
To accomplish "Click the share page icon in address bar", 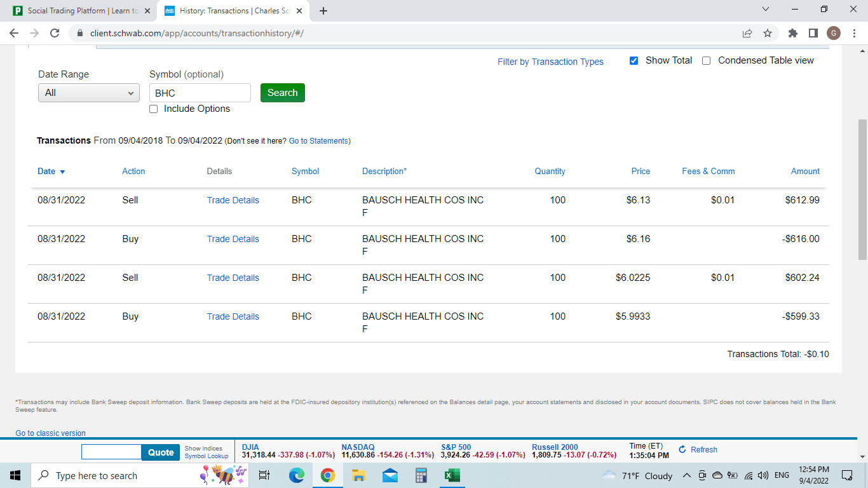I will pos(747,33).
